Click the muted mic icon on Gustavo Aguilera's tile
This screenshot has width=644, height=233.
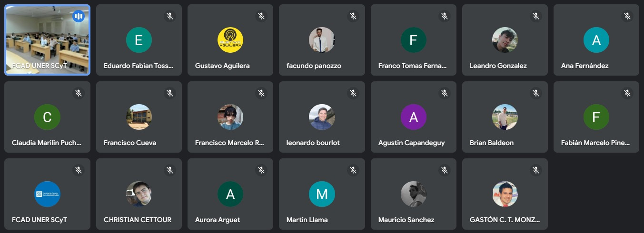(261, 16)
